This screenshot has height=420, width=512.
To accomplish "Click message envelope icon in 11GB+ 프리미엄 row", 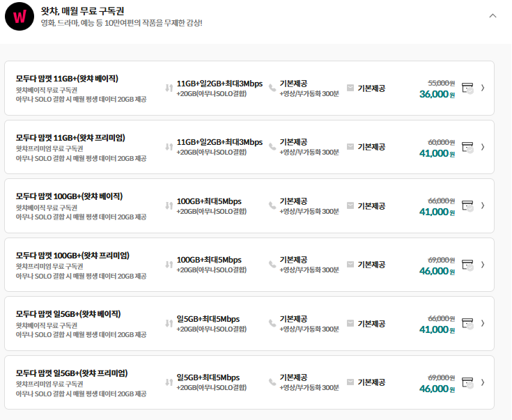I will pos(350,147).
